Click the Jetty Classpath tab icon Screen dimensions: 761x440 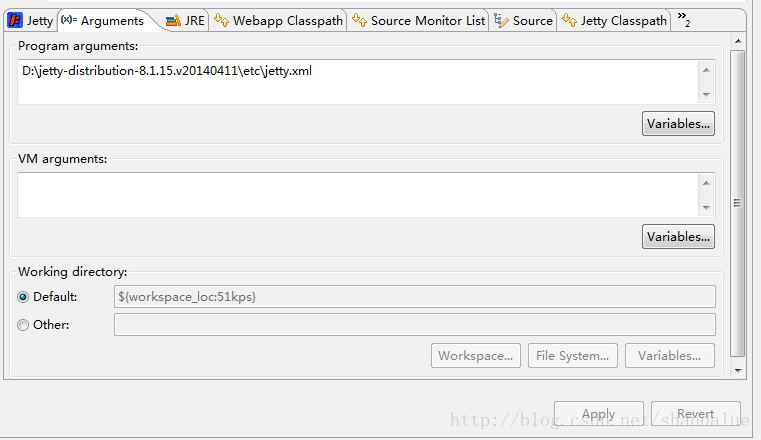tap(570, 20)
